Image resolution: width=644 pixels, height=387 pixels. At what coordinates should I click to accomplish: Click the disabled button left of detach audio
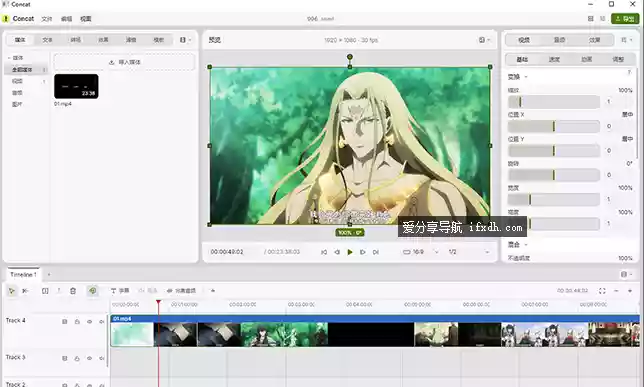148,291
